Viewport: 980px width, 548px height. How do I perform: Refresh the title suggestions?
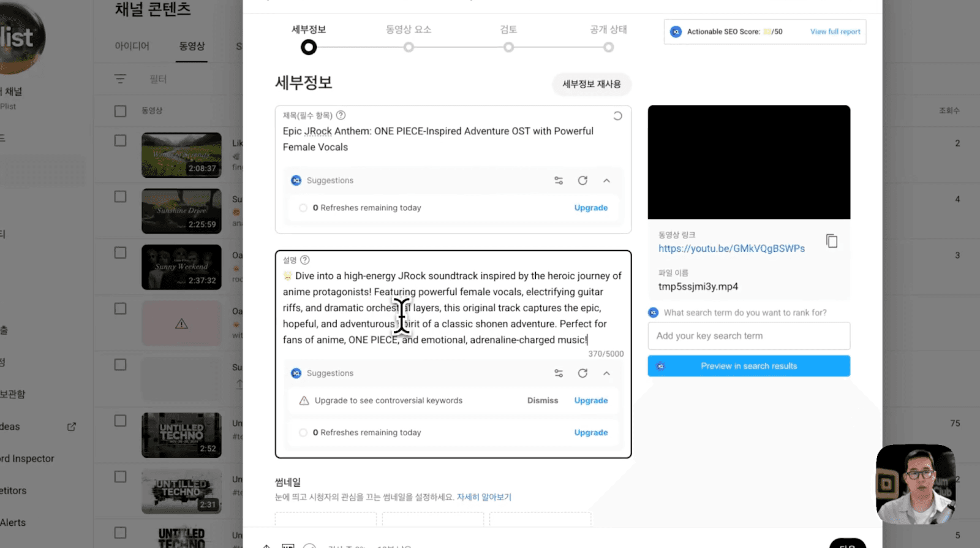582,181
